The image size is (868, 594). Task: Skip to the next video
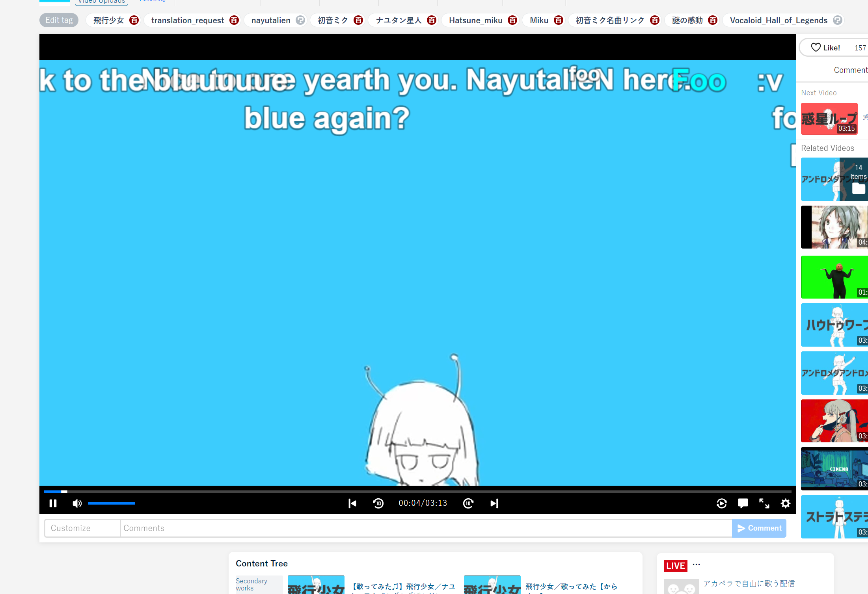pos(494,503)
